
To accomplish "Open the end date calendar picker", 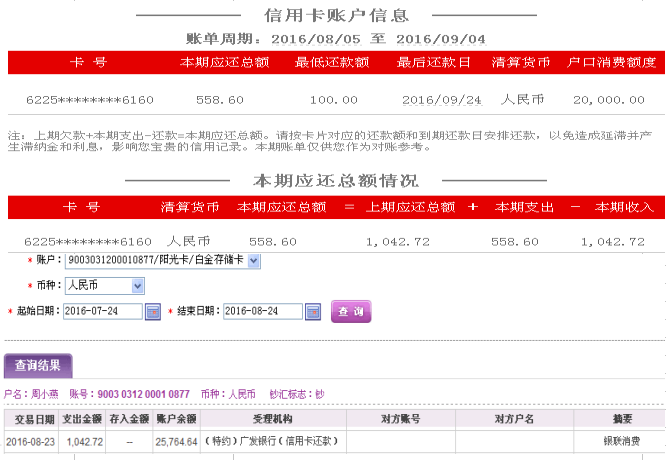I will tap(313, 311).
